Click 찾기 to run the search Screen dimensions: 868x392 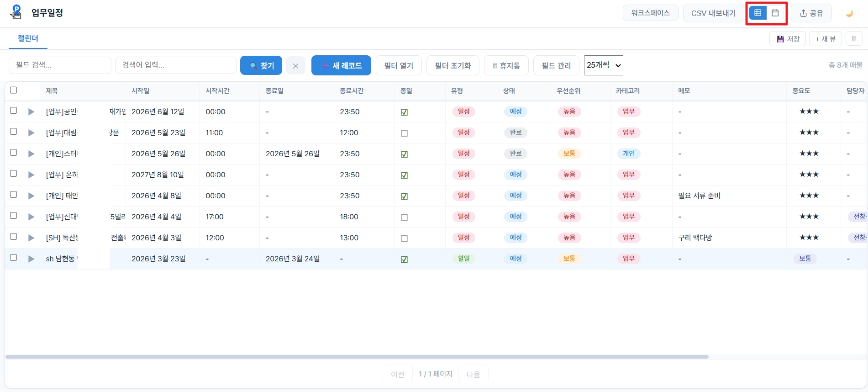click(x=261, y=65)
